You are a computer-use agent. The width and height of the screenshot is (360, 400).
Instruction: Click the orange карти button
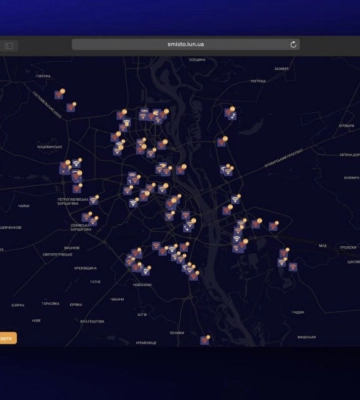pyautogui.click(x=8, y=338)
